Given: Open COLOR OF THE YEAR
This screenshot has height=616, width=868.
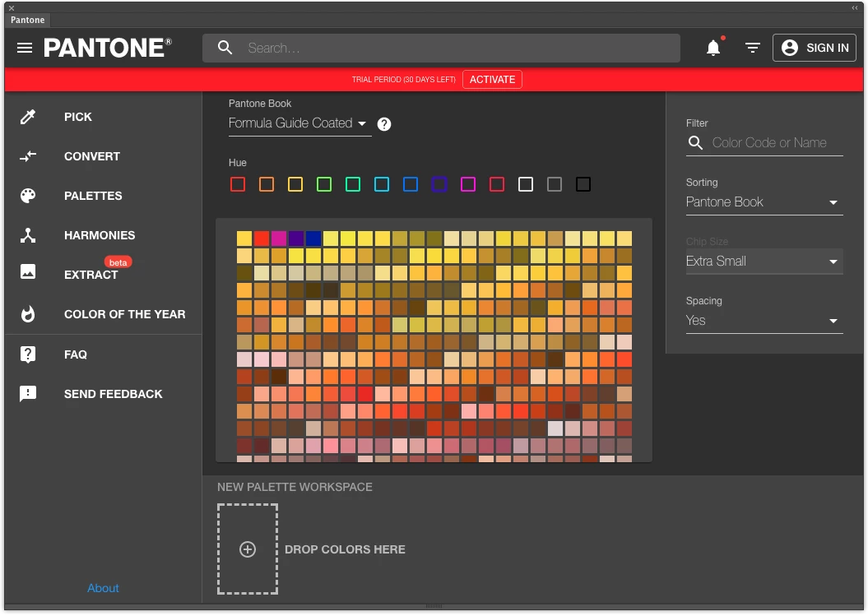Looking at the screenshot, I should tap(124, 314).
